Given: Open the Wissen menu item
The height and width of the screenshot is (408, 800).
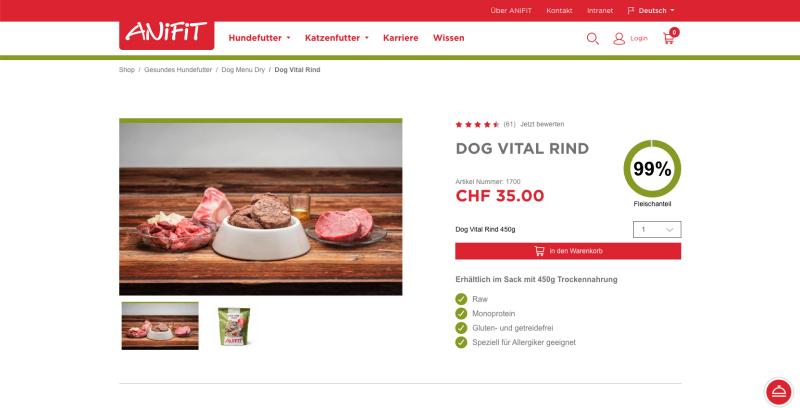Looking at the screenshot, I should pos(448,38).
